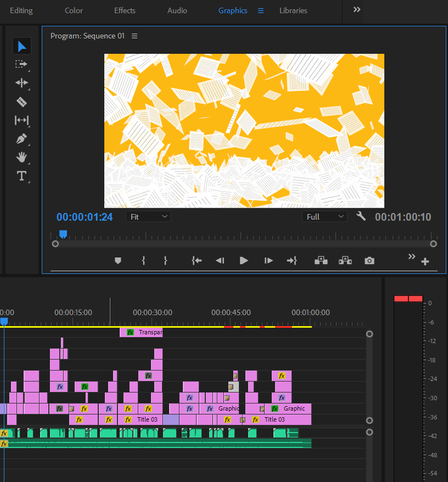Click the Add Marker button
This screenshot has width=448, height=482.
point(117,261)
